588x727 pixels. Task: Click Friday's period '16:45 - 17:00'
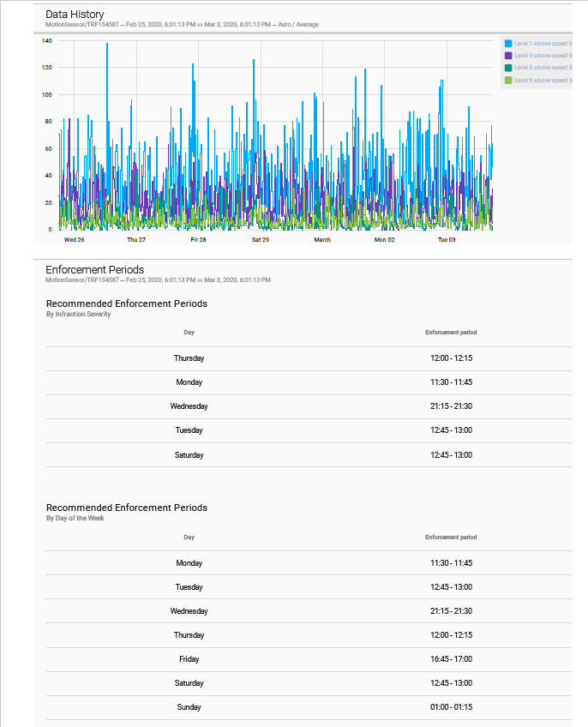451,659
